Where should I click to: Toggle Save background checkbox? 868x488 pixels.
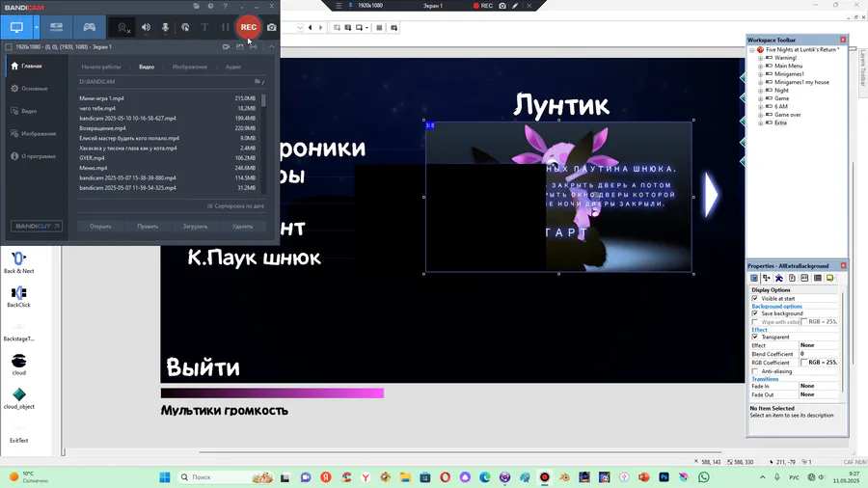754,313
